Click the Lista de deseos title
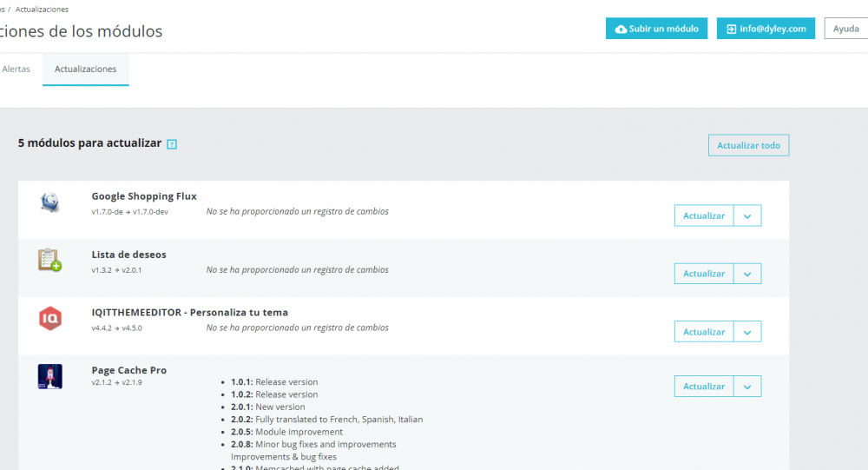This screenshot has width=868, height=470. (129, 255)
